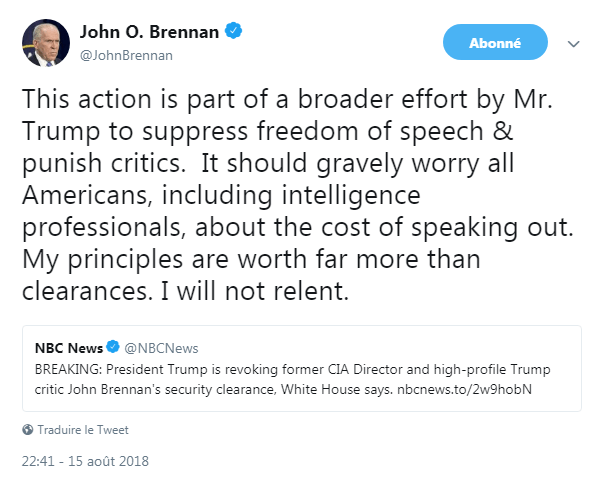
Task: Click verified badge beside John O. Brennan
Action: point(234,31)
